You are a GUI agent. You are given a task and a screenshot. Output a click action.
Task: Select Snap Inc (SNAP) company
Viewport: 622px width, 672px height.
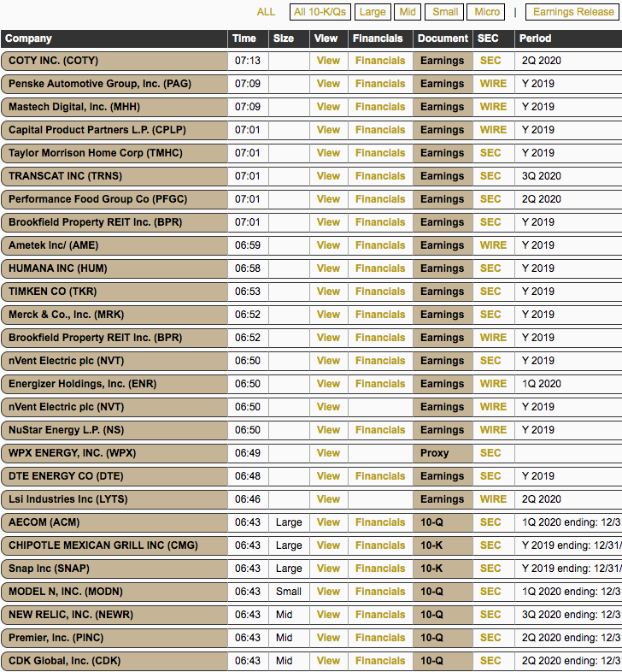(x=114, y=569)
